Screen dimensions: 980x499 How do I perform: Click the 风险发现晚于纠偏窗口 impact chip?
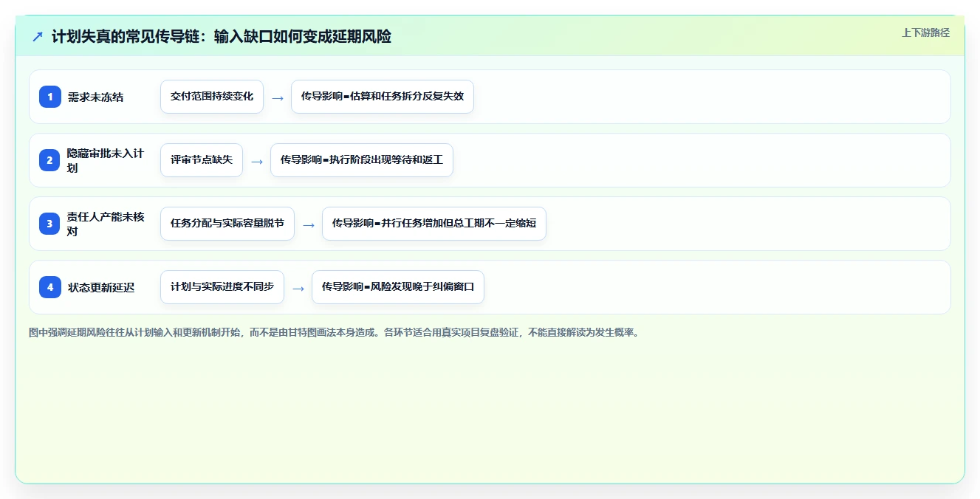(398, 287)
